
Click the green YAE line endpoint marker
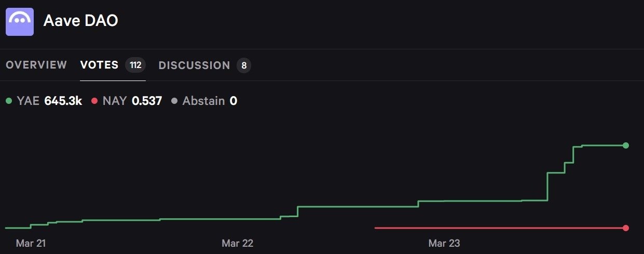(x=626, y=145)
